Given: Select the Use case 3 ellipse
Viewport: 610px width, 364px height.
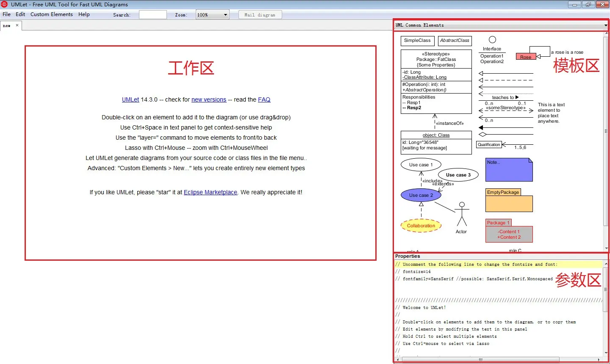Looking at the screenshot, I should click(458, 175).
